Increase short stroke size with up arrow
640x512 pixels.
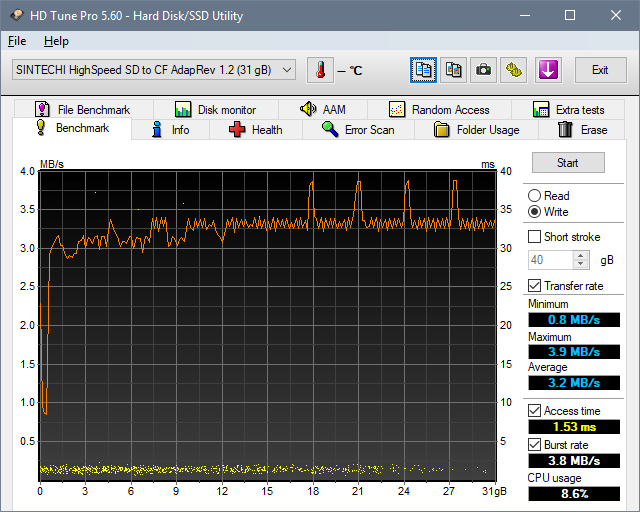click(580, 255)
